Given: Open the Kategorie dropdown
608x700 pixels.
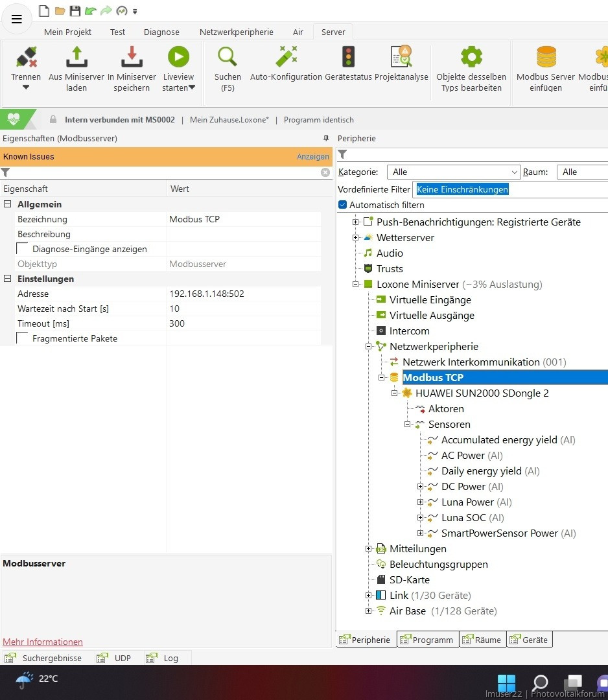Looking at the screenshot, I should (x=454, y=172).
